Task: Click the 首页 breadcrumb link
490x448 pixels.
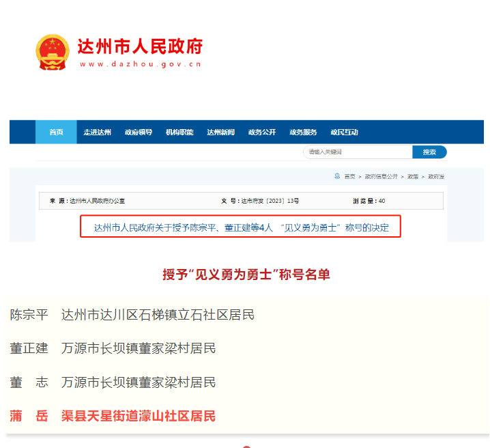Action: tap(349, 177)
